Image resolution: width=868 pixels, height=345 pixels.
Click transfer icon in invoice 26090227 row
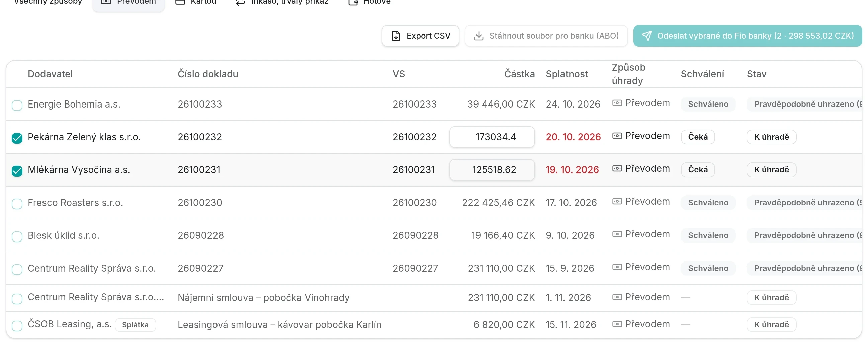point(617,267)
